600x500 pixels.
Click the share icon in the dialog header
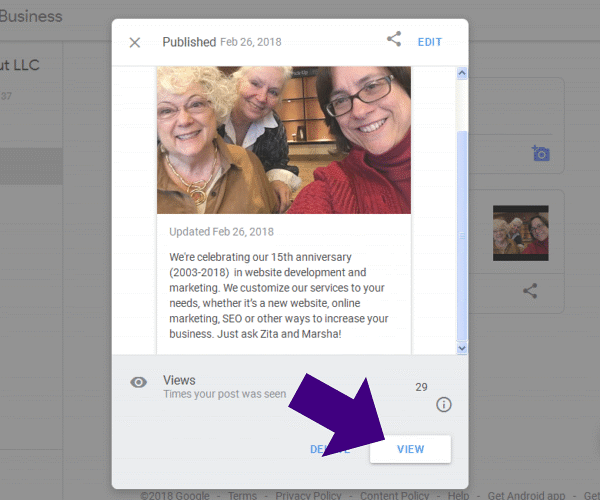(394, 40)
